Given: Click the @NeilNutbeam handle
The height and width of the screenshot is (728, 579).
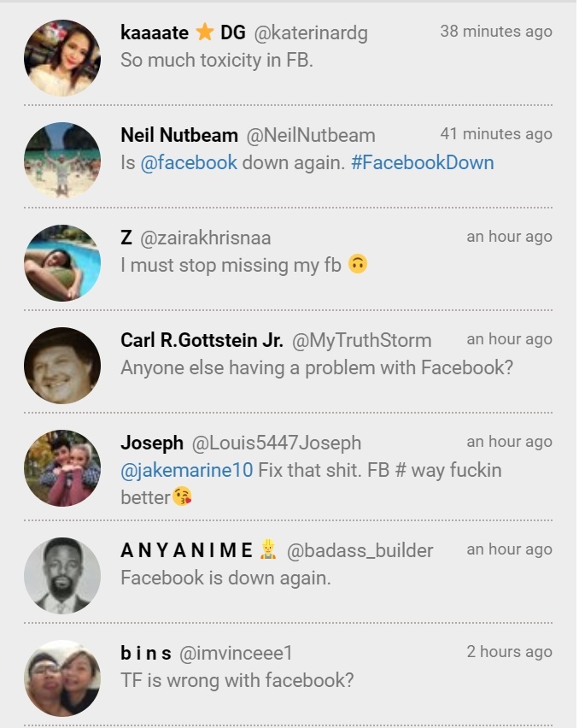Looking at the screenshot, I should point(311,136).
